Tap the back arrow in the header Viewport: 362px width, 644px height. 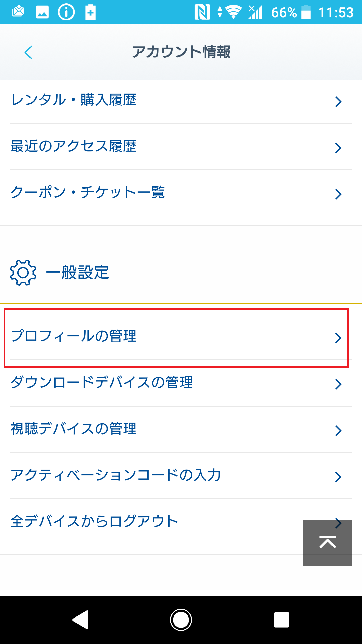pyautogui.click(x=28, y=52)
